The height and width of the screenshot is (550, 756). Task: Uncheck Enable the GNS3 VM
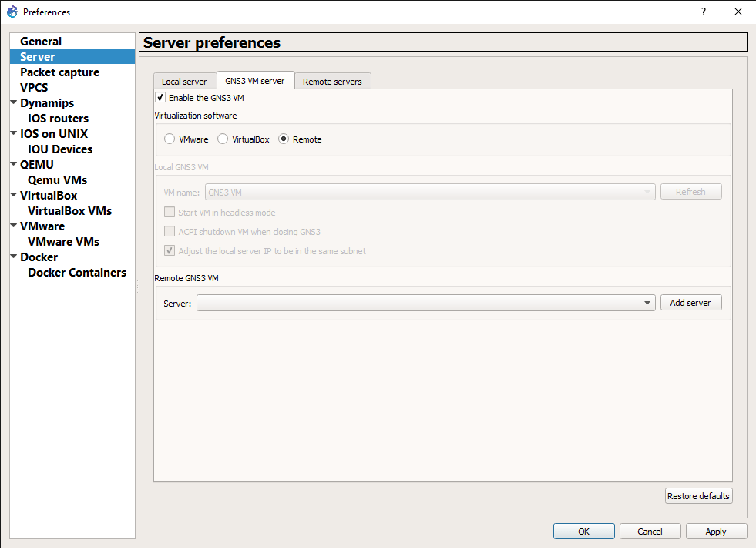(x=160, y=97)
